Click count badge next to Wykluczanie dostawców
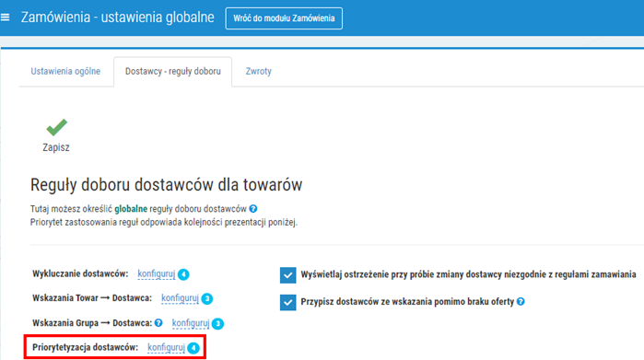This screenshot has height=360, width=644. [183, 274]
